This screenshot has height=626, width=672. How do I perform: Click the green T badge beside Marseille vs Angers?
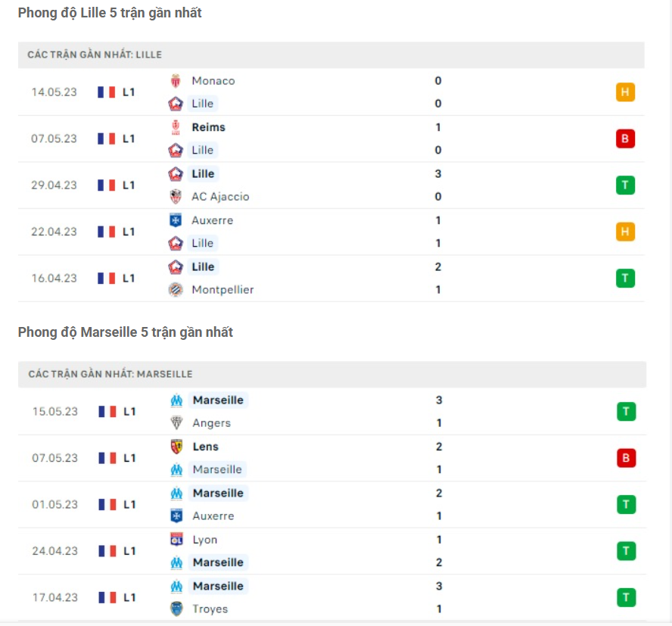pyautogui.click(x=625, y=411)
